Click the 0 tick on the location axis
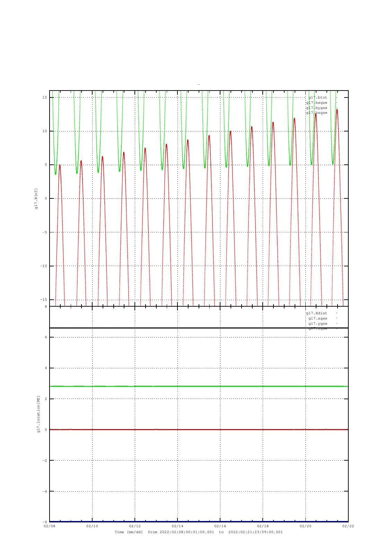Image resolution: width=392 pixels, height=555 pixels. (46, 430)
